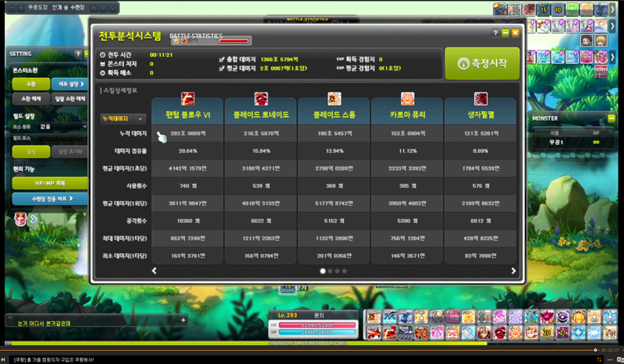
Task: Click the red VIP buff icon
Action: (x=601, y=72)
